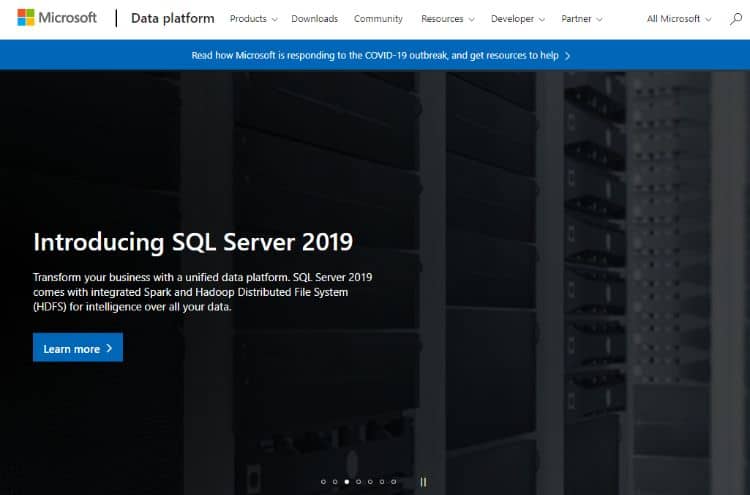Viewport: 750px width, 495px height.
Task: Select the fourth carousel slide dot
Action: (358, 482)
